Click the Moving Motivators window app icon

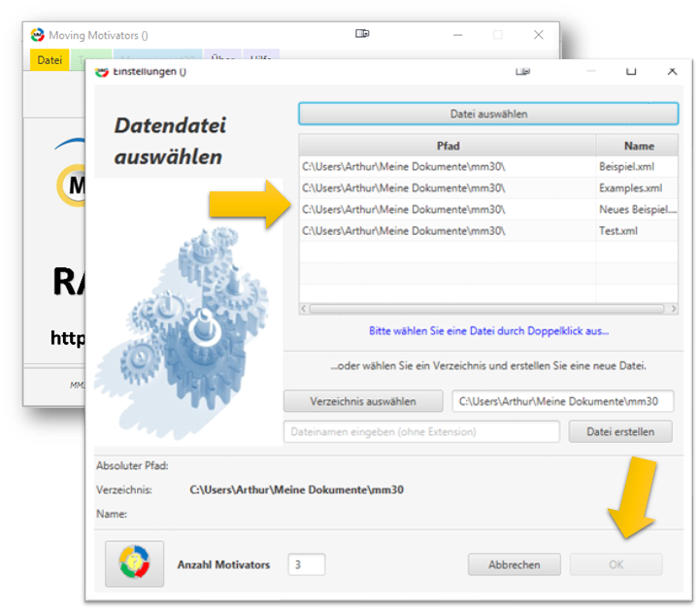coord(38,35)
